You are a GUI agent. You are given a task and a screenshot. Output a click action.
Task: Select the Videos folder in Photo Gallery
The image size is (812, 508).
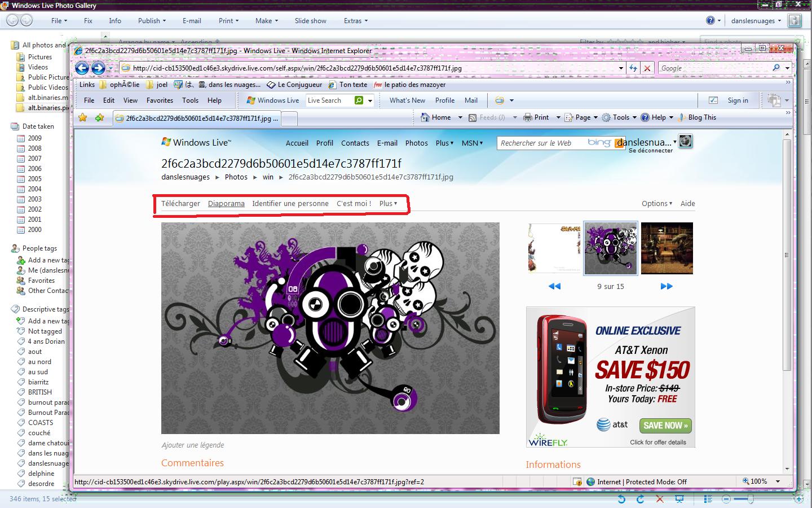point(38,67)
